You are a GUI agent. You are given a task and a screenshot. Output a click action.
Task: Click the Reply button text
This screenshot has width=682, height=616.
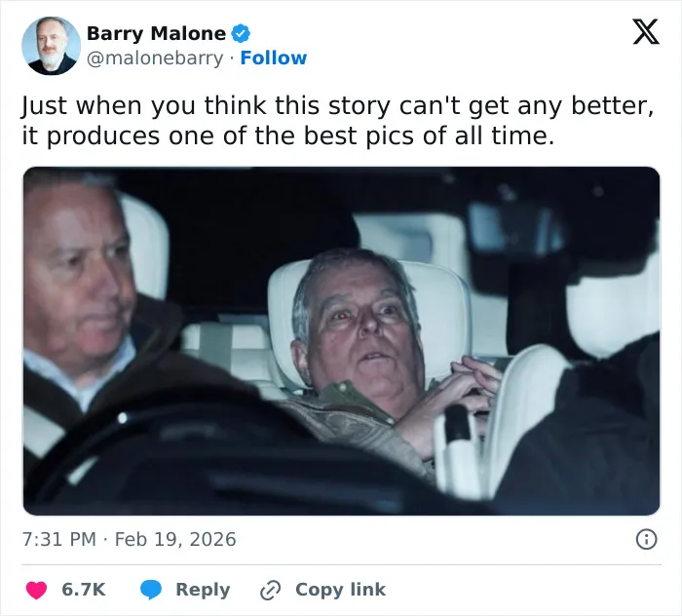(203, 590)
